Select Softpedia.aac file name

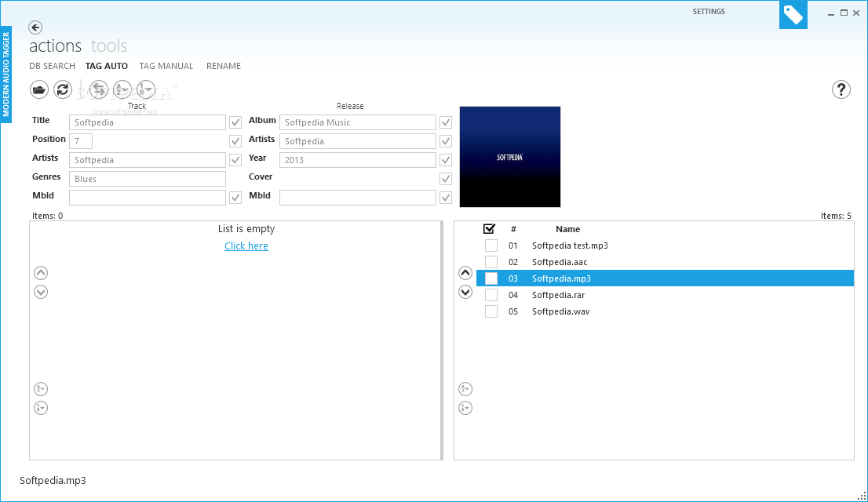[560, 262]
